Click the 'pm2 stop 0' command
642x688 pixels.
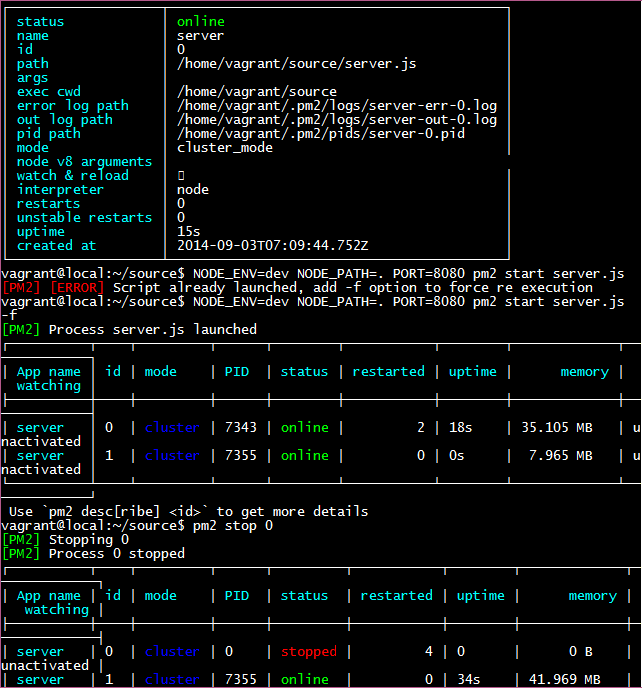tap(233, 526)
